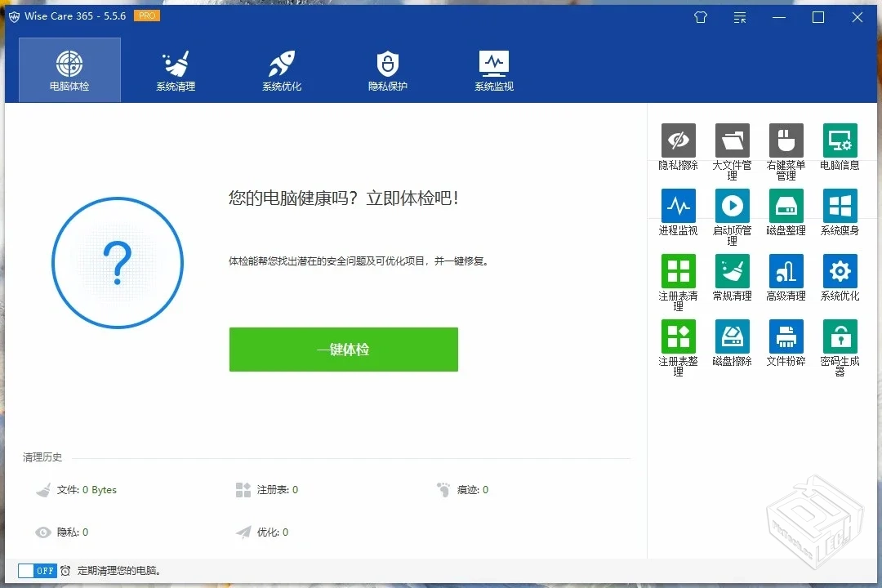Launch 磁盘擦除 disk eraser tool
This screenshot has height=588, width=882.
[x=731, y=335]
